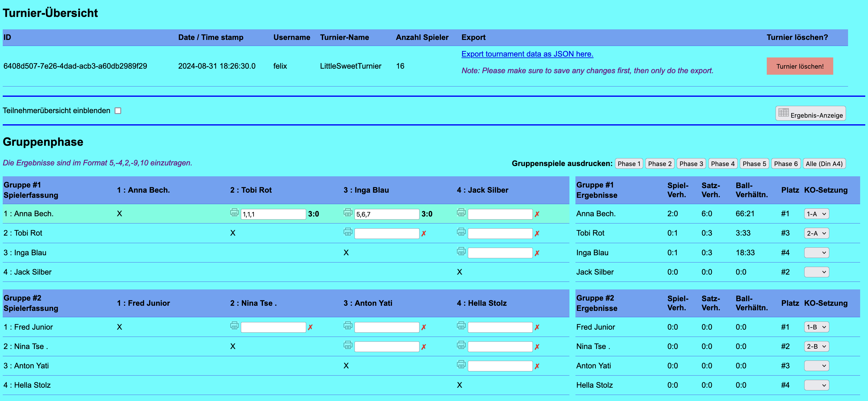Click print icon for Fred Junior vs Nina Tse
868x401 pixels.
(234, 326)
